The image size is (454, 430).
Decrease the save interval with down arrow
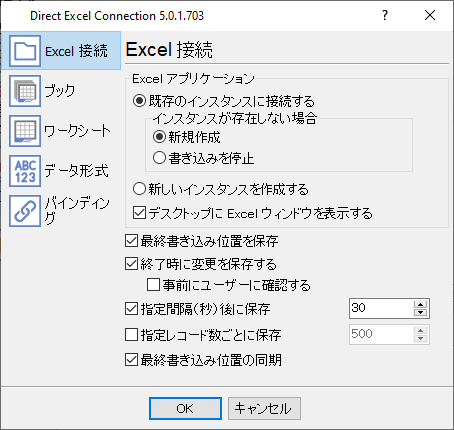click(421, 313)
